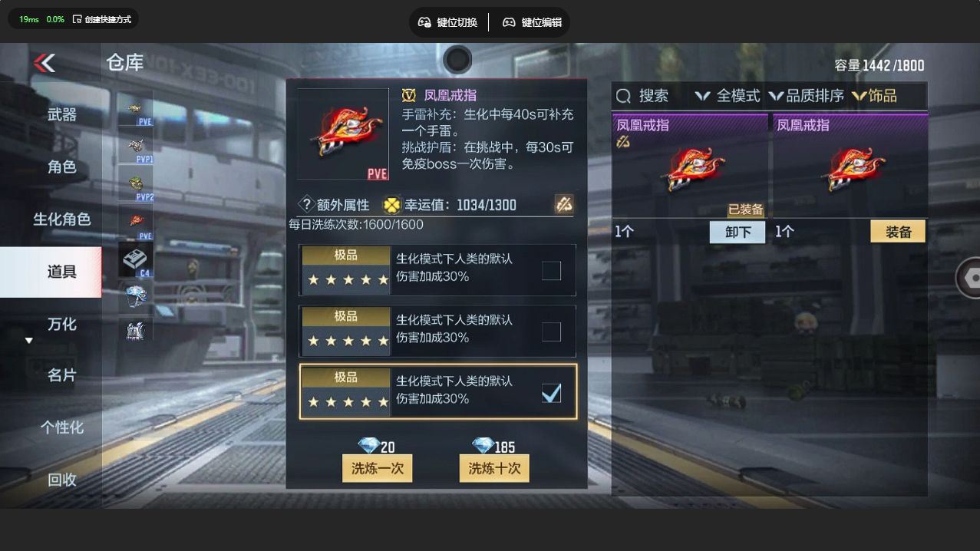
Task: Check the second 伤害加成30% attribute checkbox
Action: click(551, 332)
